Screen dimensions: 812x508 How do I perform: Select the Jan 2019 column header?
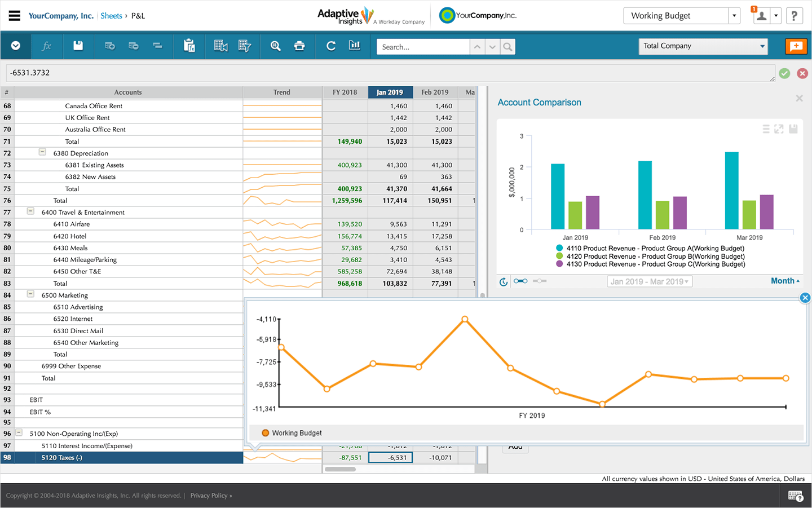click(x=390, y=92)
